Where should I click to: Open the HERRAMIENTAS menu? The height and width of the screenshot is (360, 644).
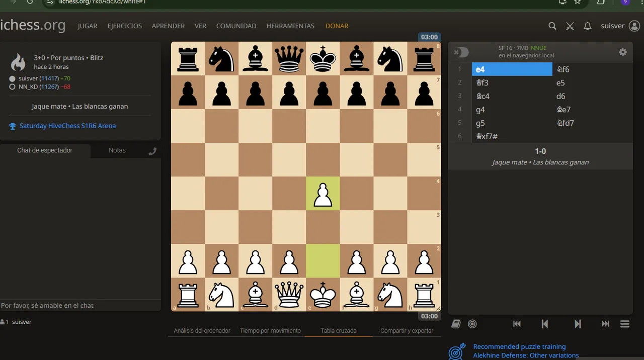(290, 26)
